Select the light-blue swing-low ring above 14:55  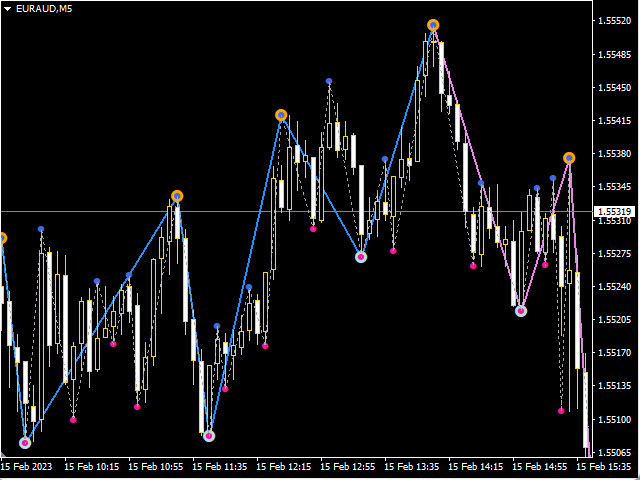coord(521,311)
